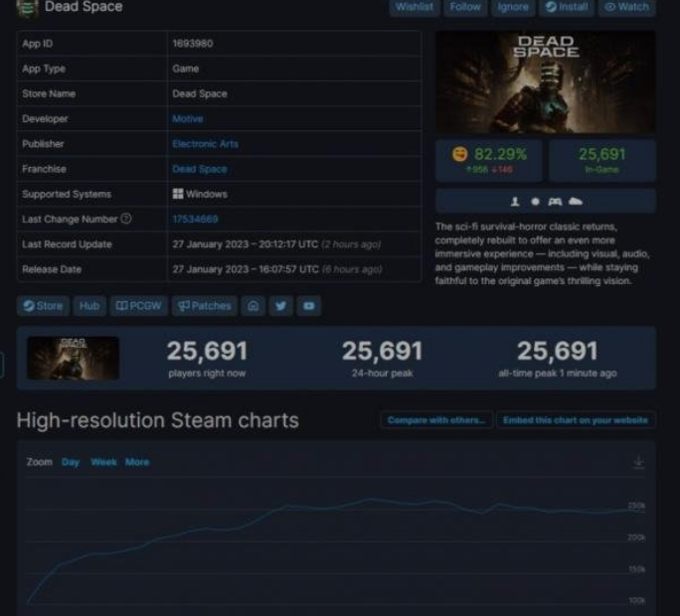Click the 25,691 players right now figure
Viewport: 680px width, 616px height.
pos(207,351)
